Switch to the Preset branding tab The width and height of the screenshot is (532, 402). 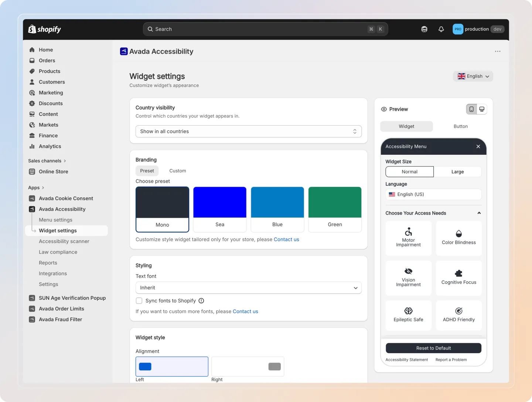147,171
